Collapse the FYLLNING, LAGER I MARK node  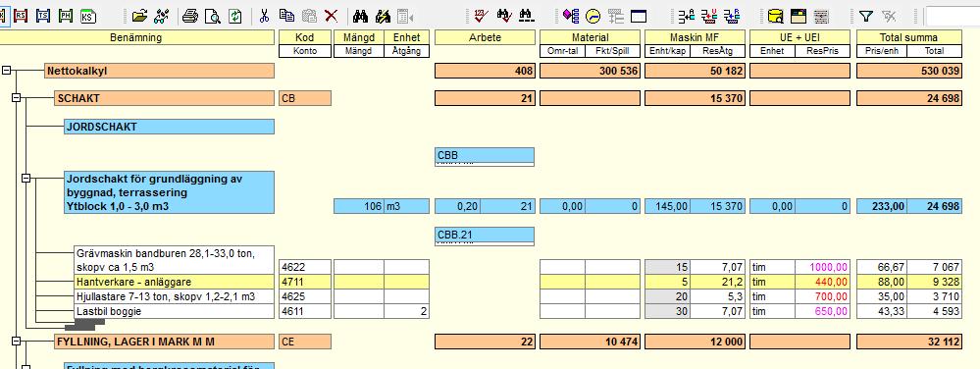17,341
